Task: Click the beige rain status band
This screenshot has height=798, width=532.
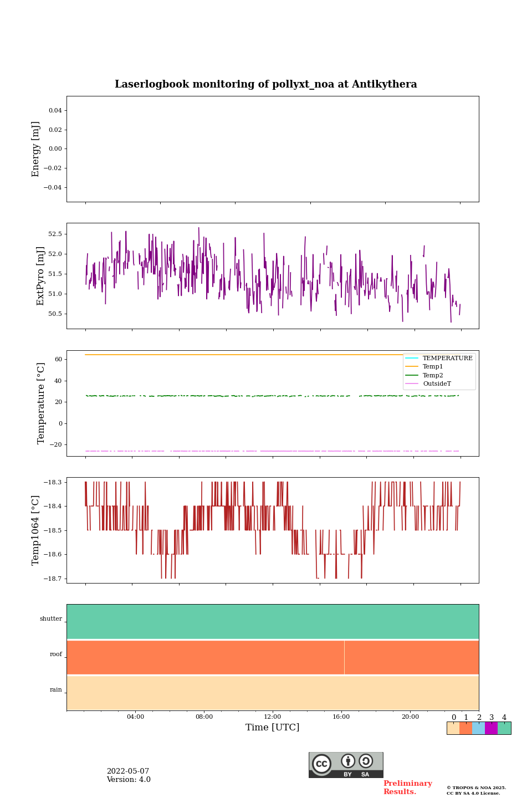Action: pos(273,693)
